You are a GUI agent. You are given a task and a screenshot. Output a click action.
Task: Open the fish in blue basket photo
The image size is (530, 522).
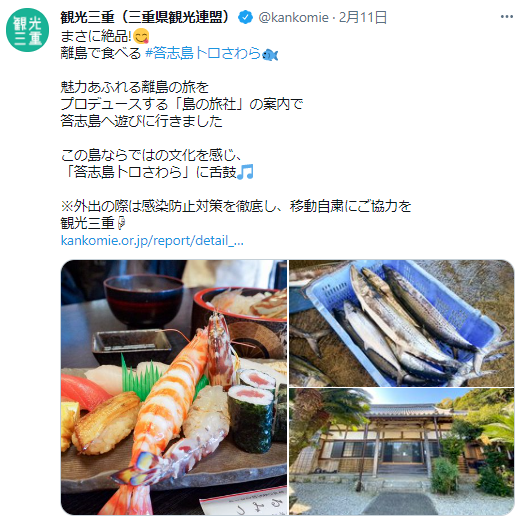[x=402, y=323]
